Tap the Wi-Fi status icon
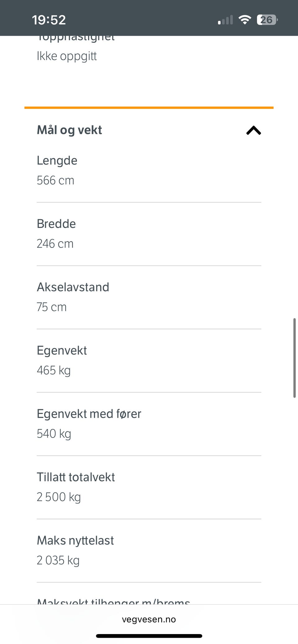 (245, 20)
